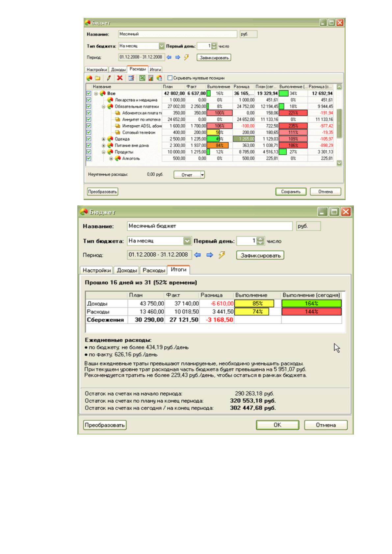
Task: Uncheck the Лекарства и медицина row checkbox
Action: pos(89,100)
